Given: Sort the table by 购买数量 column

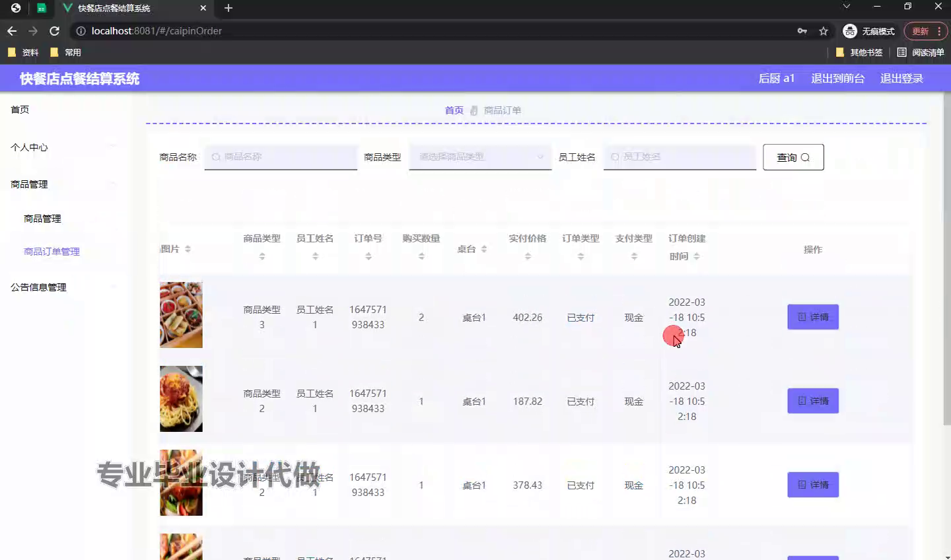Looking at the screenshot, I should click(x=421, y=256).
